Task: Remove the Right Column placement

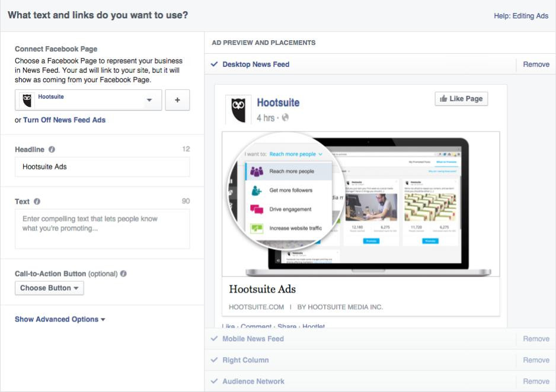Action: [x=536, y=360]
